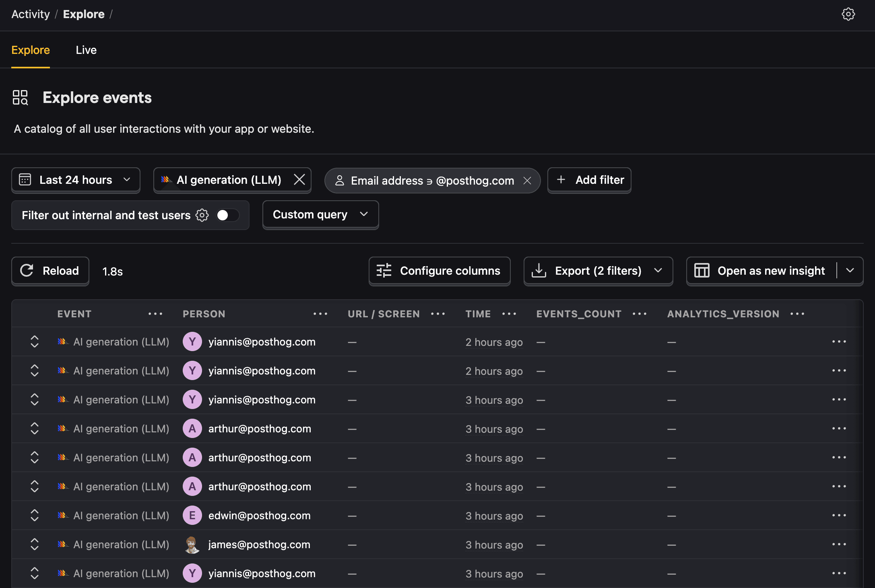Expand the yiannis row directly above first arthur row
Screen dimensions: 875x588
[35, 399]
